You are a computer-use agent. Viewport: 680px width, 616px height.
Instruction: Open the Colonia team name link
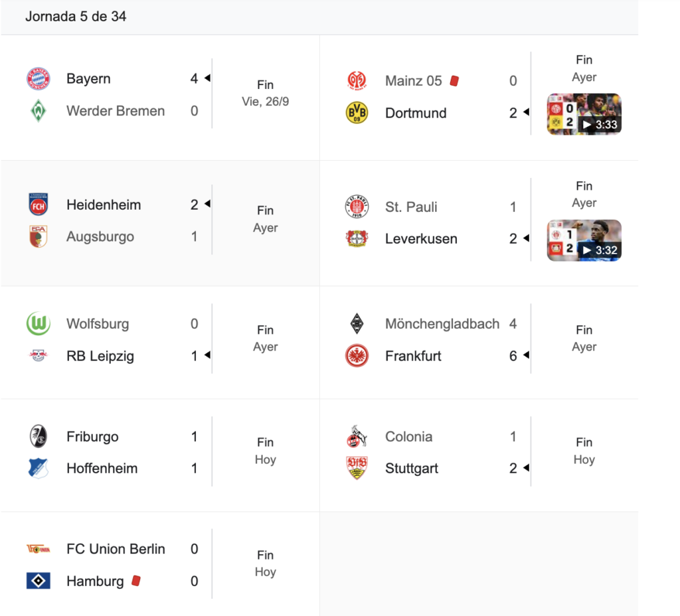coord(408,437)
